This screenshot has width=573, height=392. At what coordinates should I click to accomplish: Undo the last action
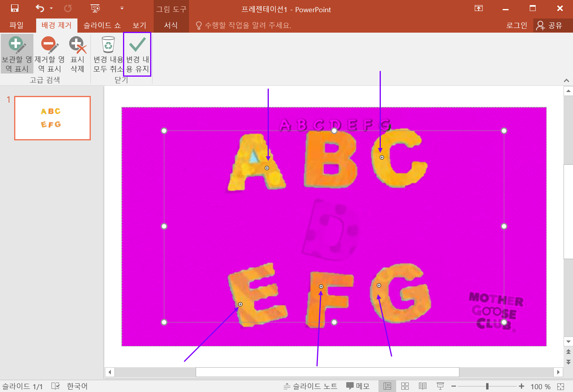(x=40, y=8)
